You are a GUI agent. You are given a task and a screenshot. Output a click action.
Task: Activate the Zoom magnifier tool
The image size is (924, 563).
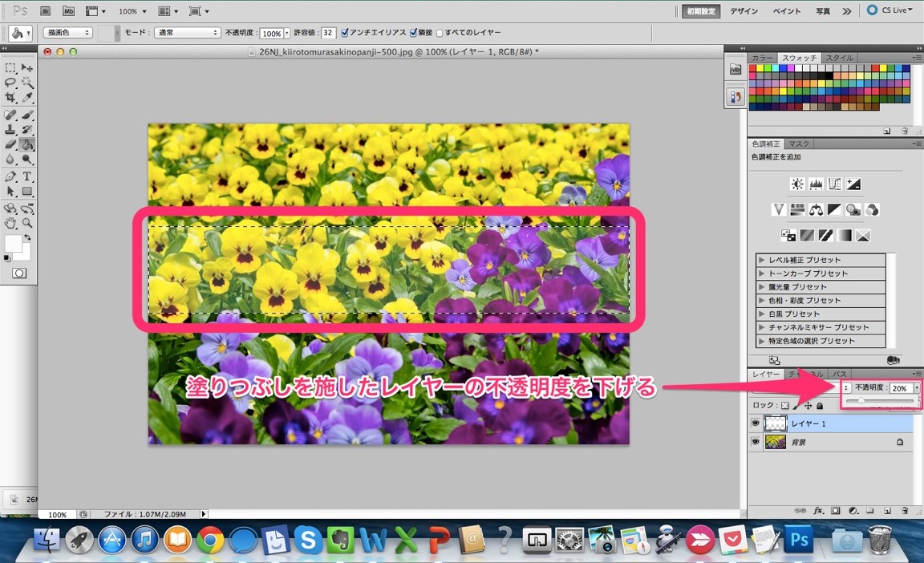tap(27, 223)
